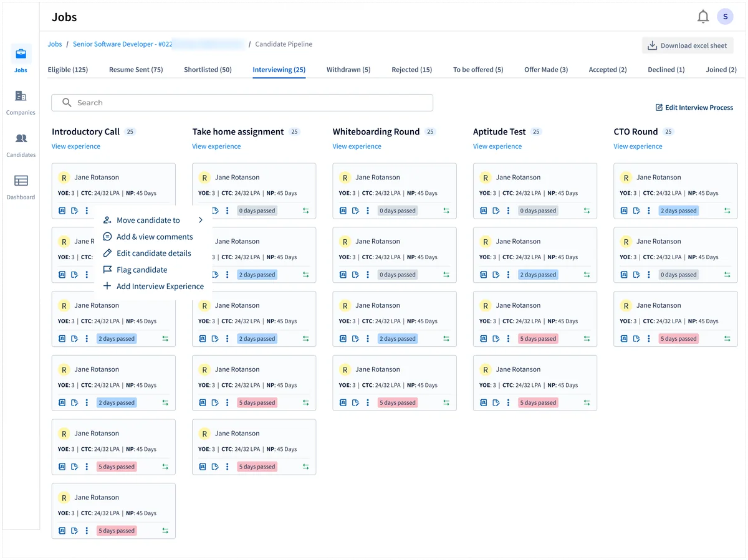Viewport: 748px width, 560px height.
Task: Switch to the Resume Sent (75) tab
Action: (x=136, y=70)
